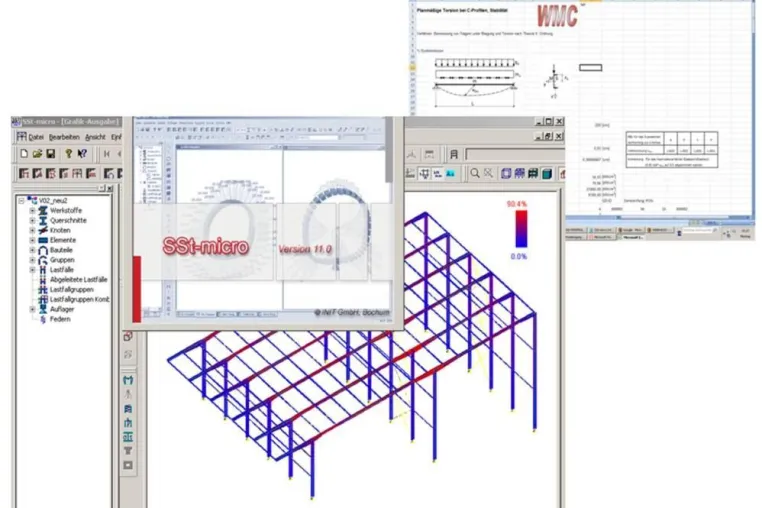This screenshot has height=508, width=762.
Task: Click the WMC logo in the spreadsheet
Action: [558, 16]
